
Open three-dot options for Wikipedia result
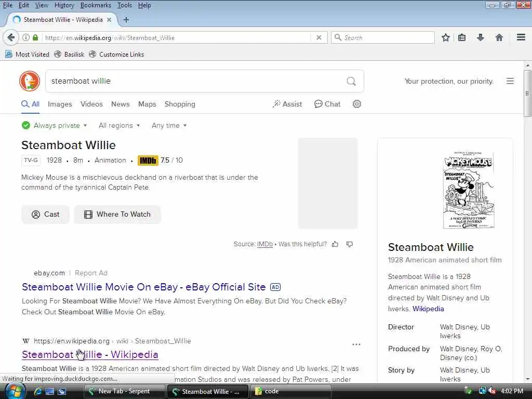click(x=356, y=344)
